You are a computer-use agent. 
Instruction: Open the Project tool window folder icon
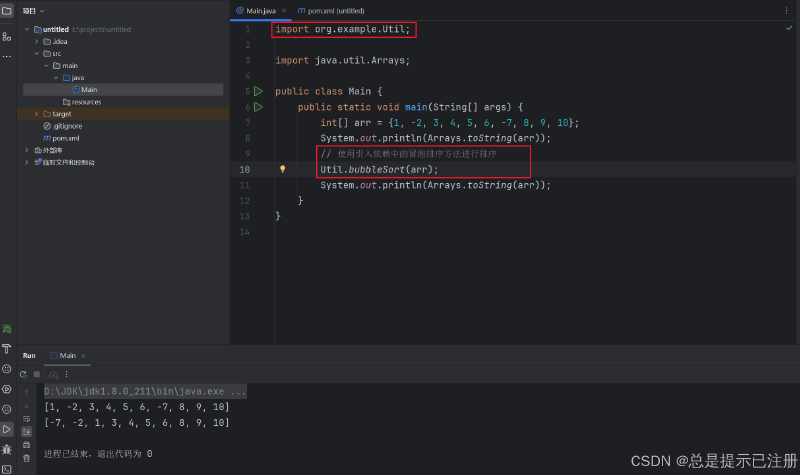(x=7, y=10)
